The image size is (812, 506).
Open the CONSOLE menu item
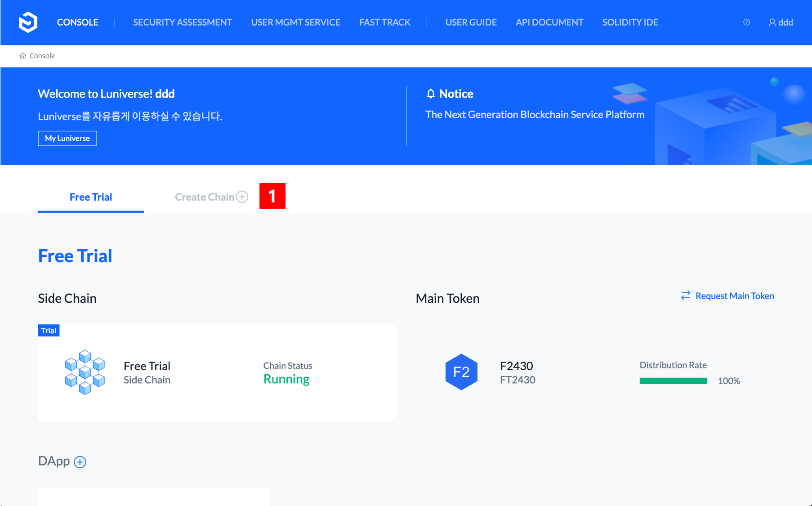[x=77, y=22]
